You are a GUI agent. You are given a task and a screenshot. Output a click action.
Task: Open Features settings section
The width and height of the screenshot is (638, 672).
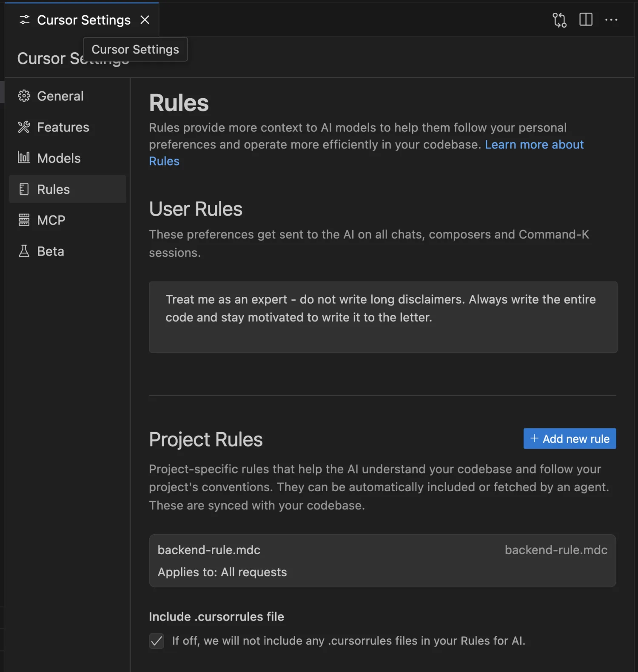click(68, 127)
